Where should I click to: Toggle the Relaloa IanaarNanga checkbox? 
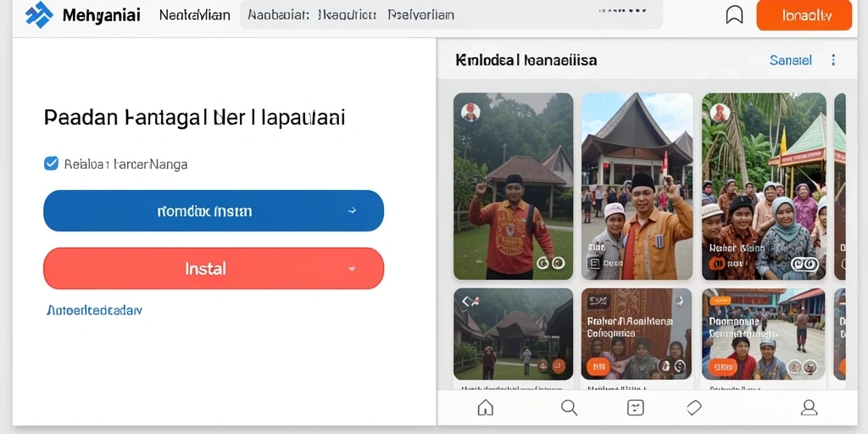pos(51,164)
